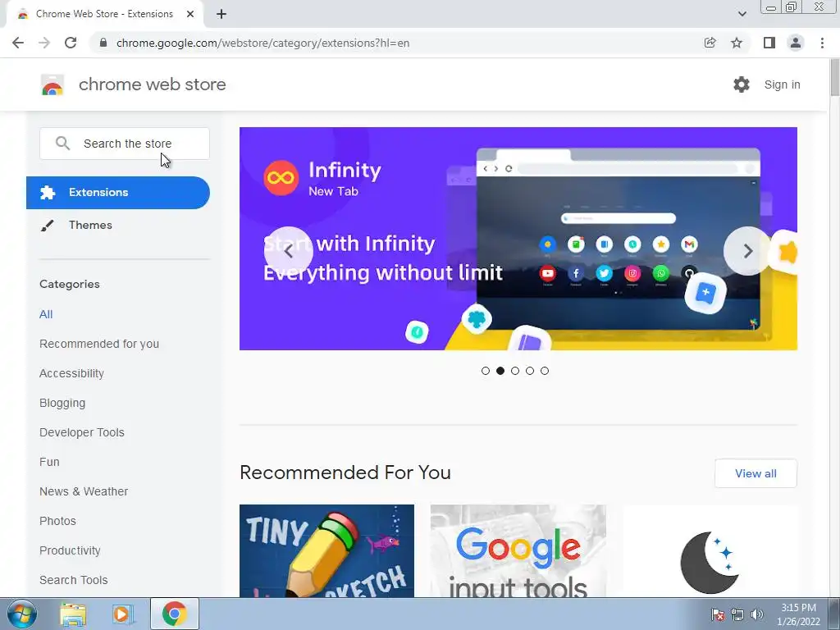The width and height of the screenshot is (840, 630).
Task: Open the Chrome three-dot menu
Action: pos(822,43)
